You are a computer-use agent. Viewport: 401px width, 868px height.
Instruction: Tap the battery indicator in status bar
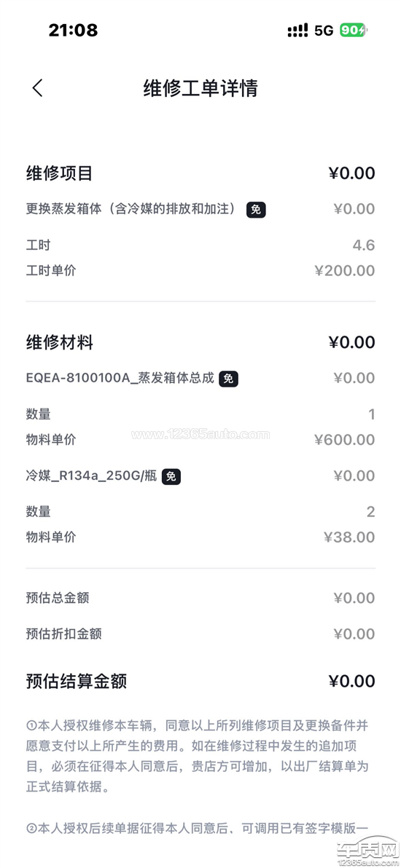(354, 31)
